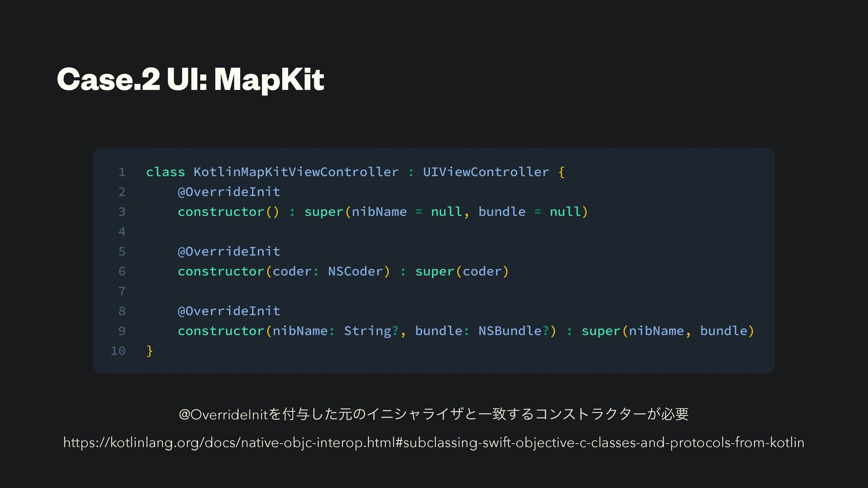Click the closing brace on line 10

click(x=150, y=351)
